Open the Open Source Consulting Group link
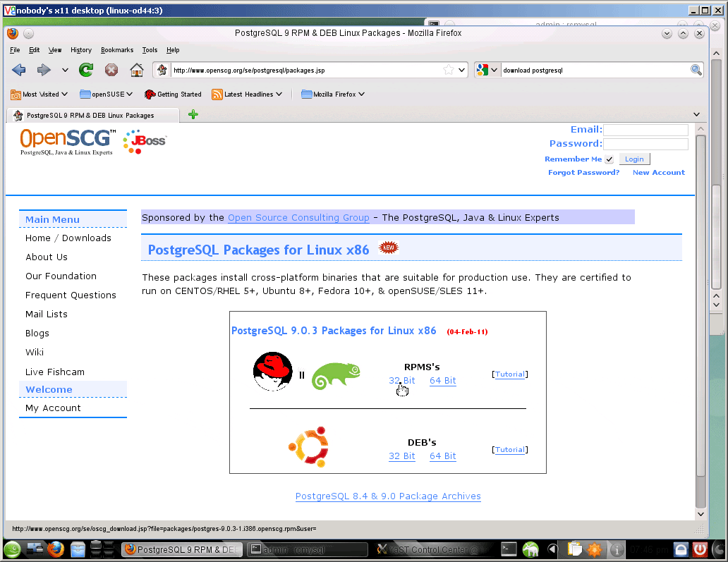 pos(298,218)
